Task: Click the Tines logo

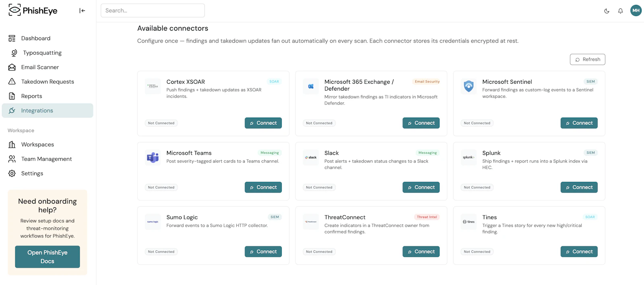Action: coord(469,222)
